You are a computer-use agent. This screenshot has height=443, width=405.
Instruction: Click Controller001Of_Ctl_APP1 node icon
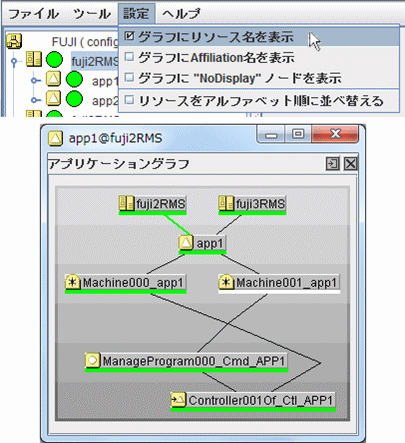(178, 400)
